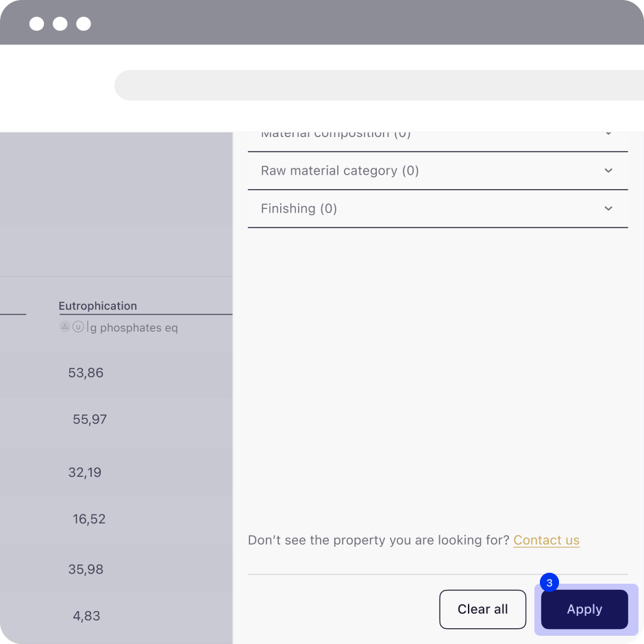Follow the Contact us link
This screenshot has height=644, width=644.
pos(546,540)
